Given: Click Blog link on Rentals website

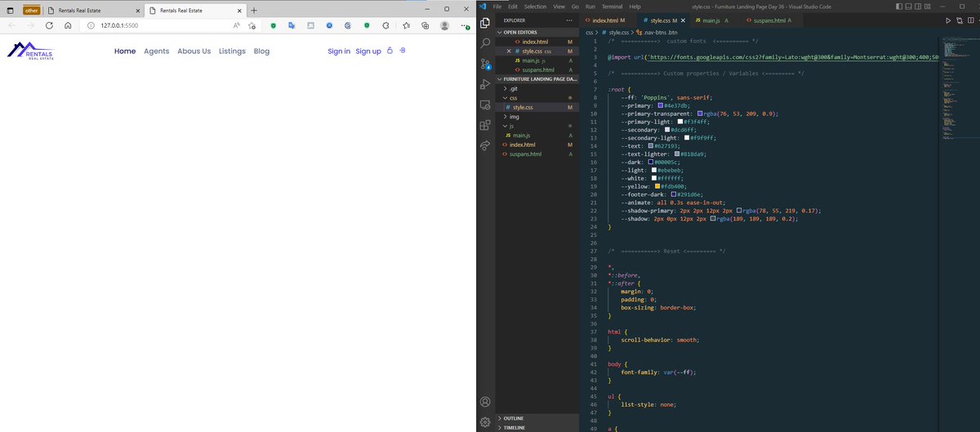Looking at the screenshot, I should [261, 51].
